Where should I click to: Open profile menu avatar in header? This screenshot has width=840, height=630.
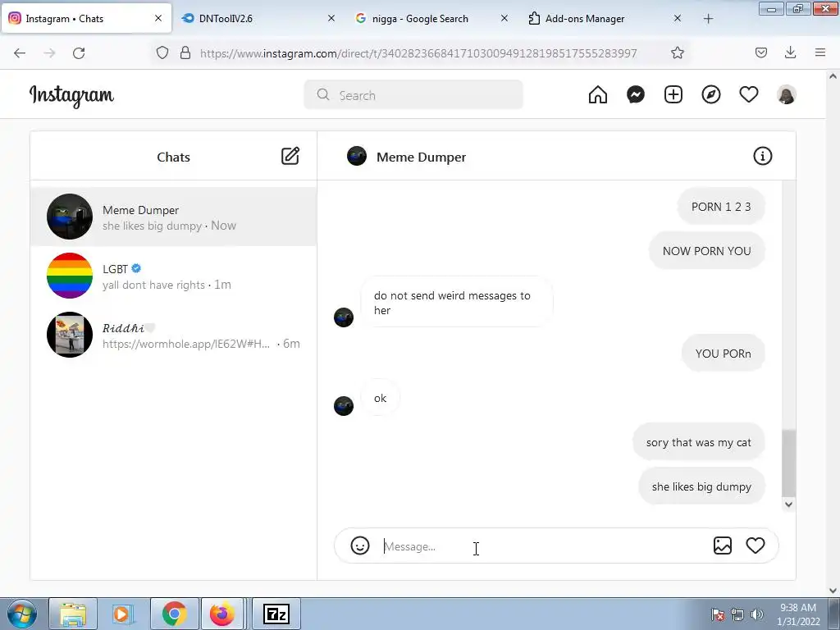[787, 95]
